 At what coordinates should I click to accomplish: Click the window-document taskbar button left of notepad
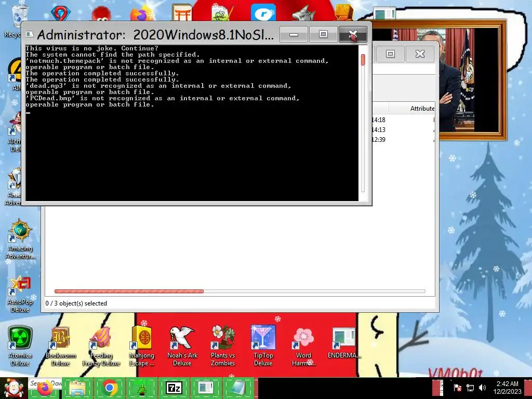pyautogui.click(x=206, y=389)
